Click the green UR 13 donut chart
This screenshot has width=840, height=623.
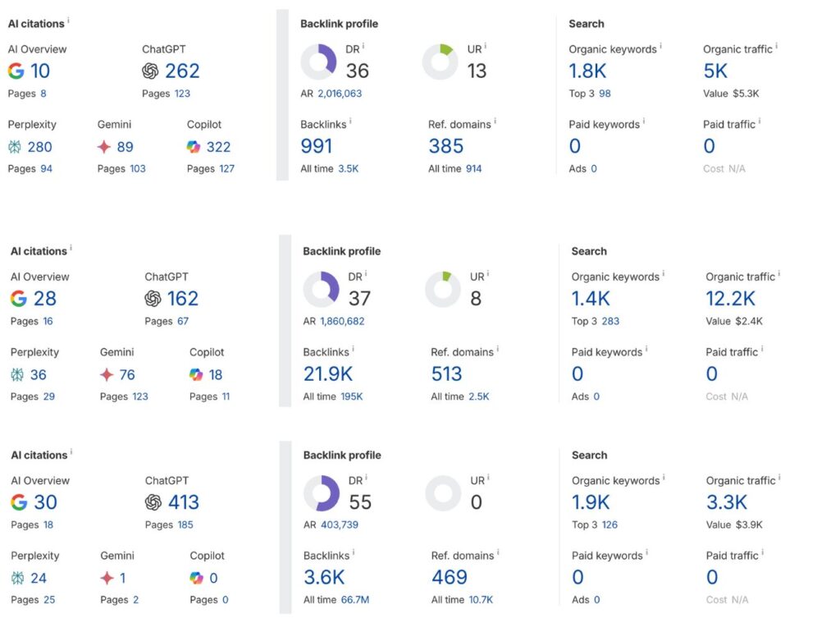pyautogui.click(x=440, y=62)
